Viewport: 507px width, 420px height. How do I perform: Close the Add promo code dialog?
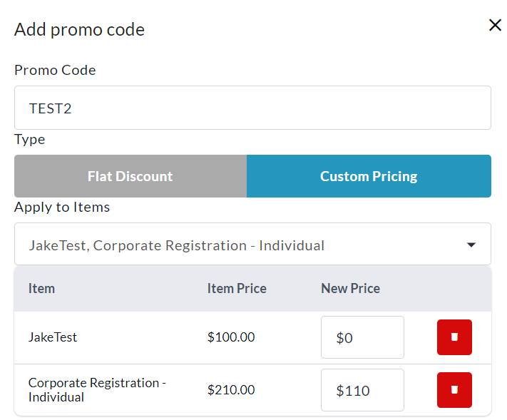click(x=495, y=26)
